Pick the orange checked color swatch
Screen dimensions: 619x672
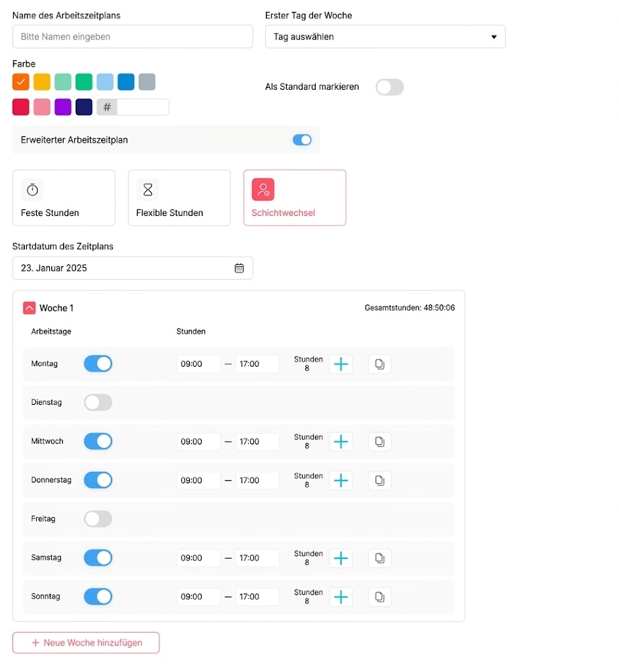coord(21,82)
